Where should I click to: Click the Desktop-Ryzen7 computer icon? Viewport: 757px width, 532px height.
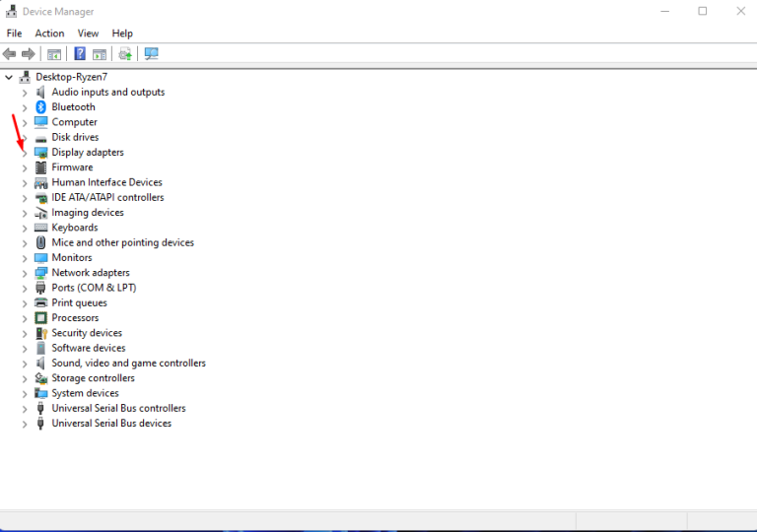coord(25,77)
